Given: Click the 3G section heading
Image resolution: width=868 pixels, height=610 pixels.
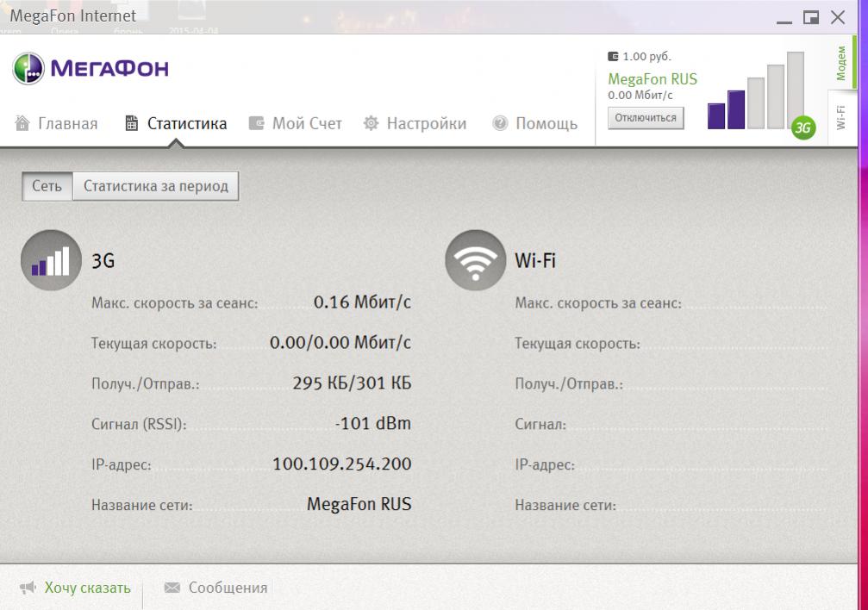Looking at the screenshot, I should point(103,260).
